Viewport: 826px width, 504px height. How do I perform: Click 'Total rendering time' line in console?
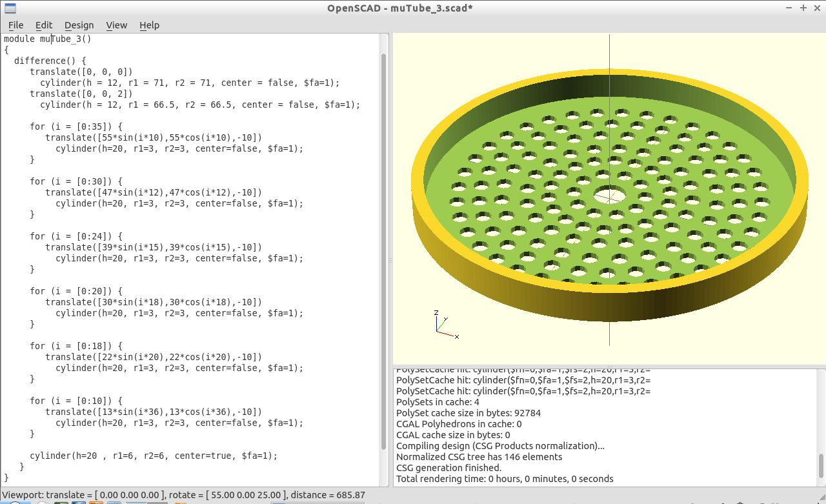(x=505, y=479)
